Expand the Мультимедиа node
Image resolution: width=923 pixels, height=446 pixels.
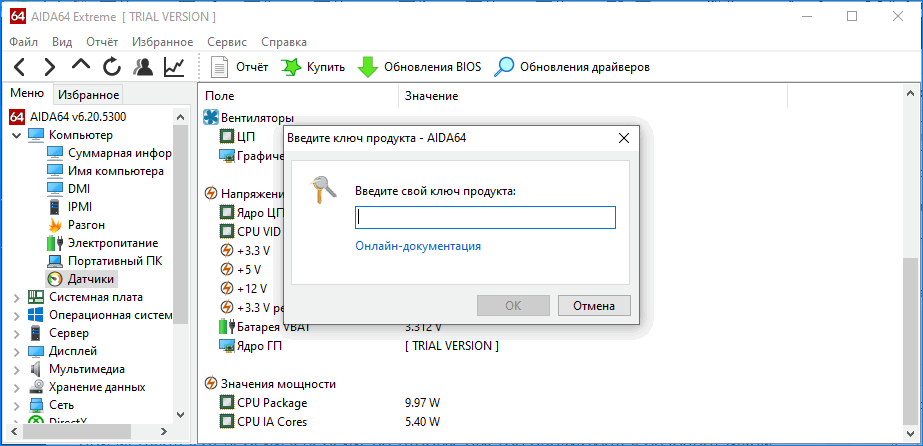pos(16,370)
